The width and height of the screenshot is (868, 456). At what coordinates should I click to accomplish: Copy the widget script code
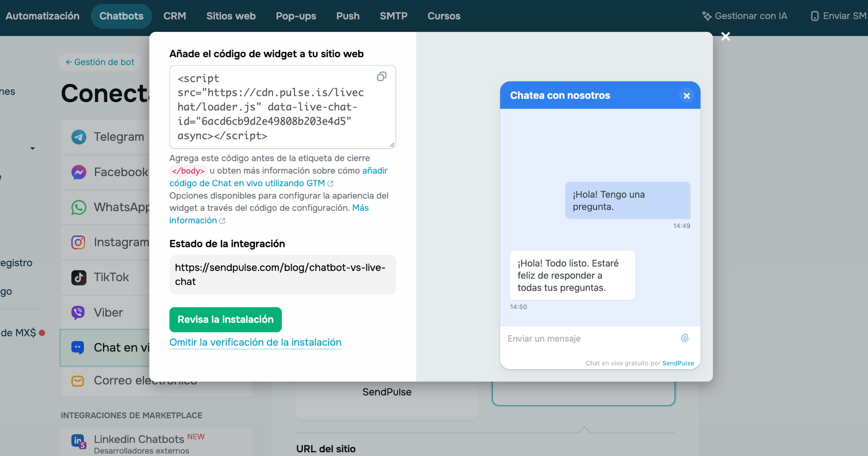[381, 77]
